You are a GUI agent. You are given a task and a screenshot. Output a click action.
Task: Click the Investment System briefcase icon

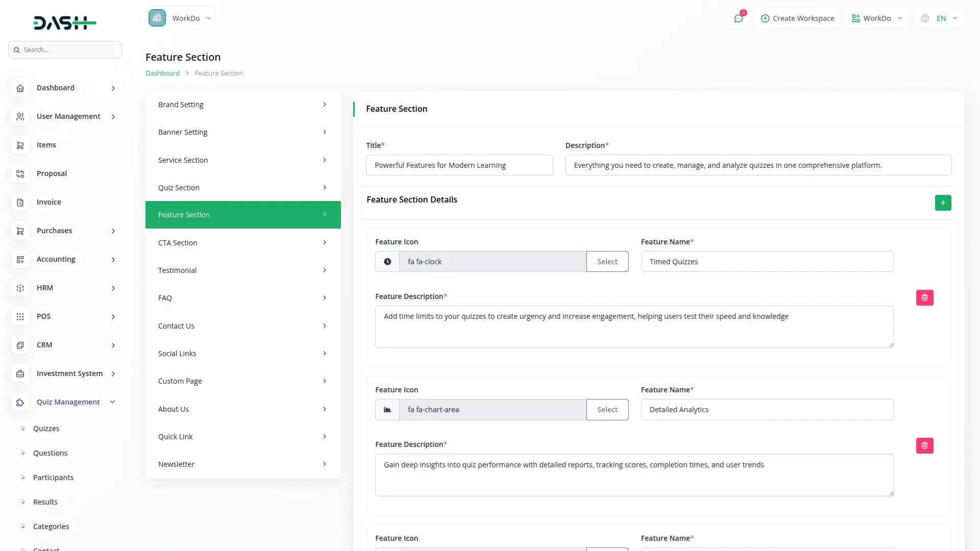20,374
